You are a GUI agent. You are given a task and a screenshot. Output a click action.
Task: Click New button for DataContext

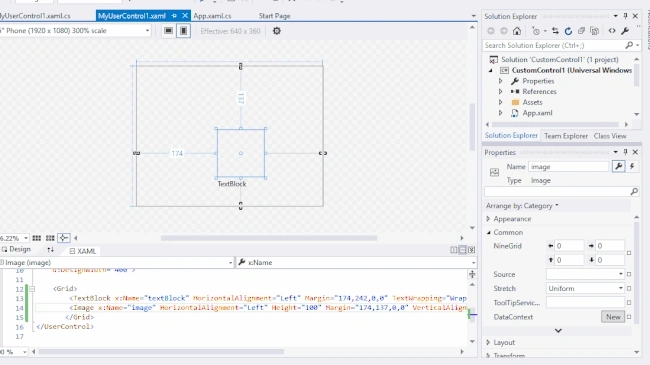pyautogui.click(x=613, y=317)
